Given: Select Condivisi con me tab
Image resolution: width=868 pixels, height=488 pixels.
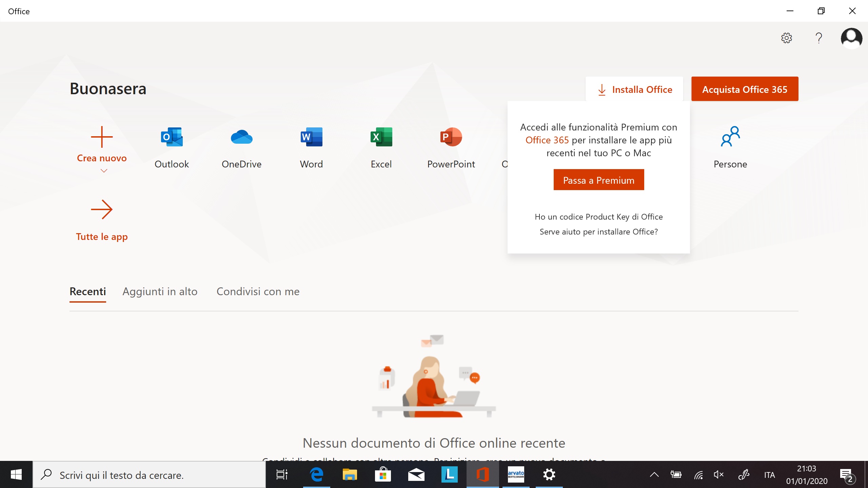Looking at the screenshot, I should point(258,291).
